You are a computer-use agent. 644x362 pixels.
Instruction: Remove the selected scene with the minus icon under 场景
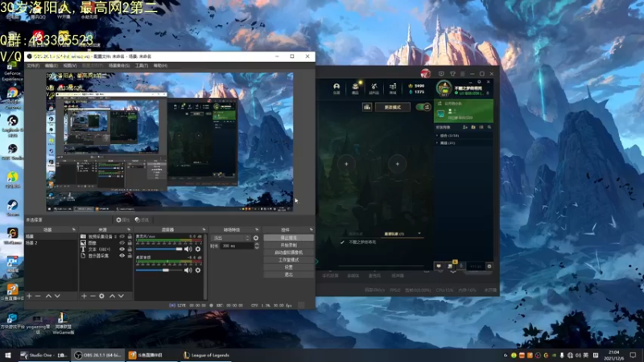pos(38,296)
